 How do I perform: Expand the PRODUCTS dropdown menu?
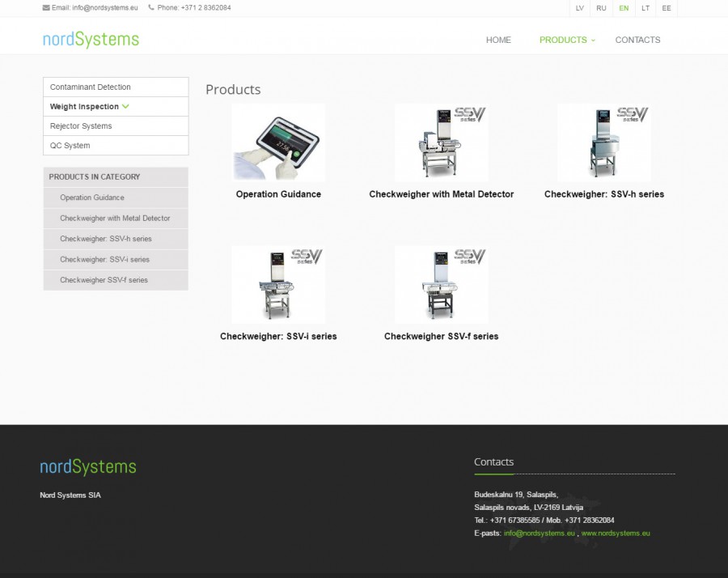point(566,40)
